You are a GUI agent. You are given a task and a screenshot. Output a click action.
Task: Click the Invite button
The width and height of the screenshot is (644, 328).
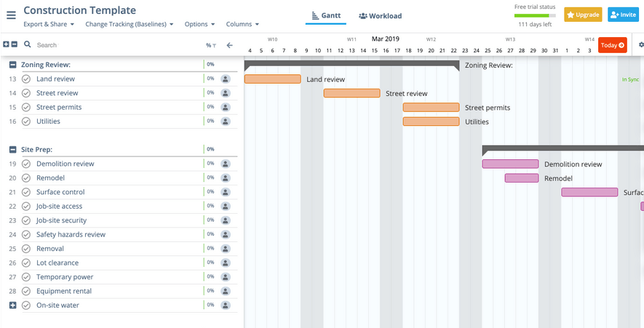click(x=623, y=15)
